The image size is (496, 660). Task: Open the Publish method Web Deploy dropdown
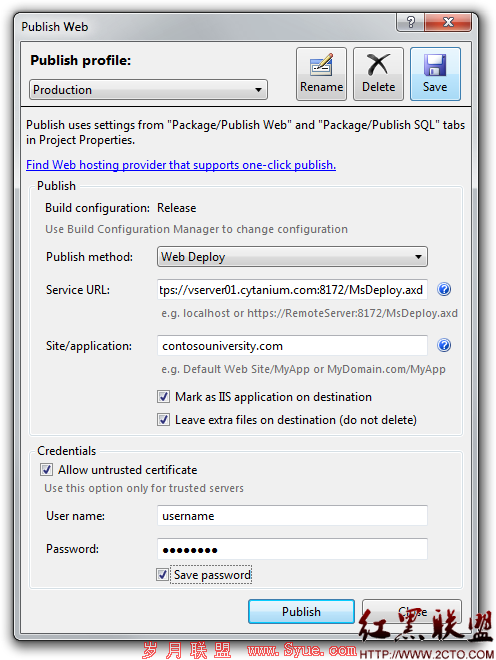(x=292, y=257)
